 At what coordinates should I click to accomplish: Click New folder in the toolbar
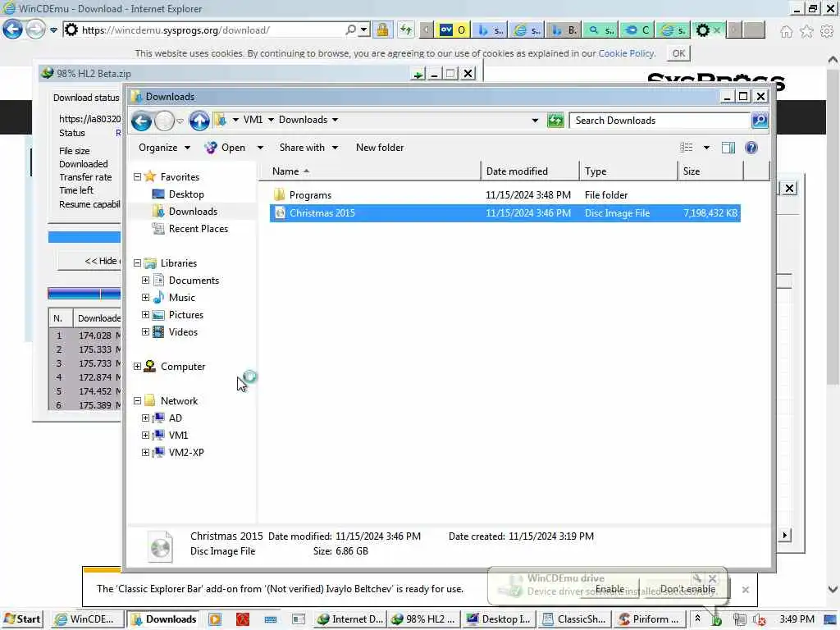click(380, 148)
